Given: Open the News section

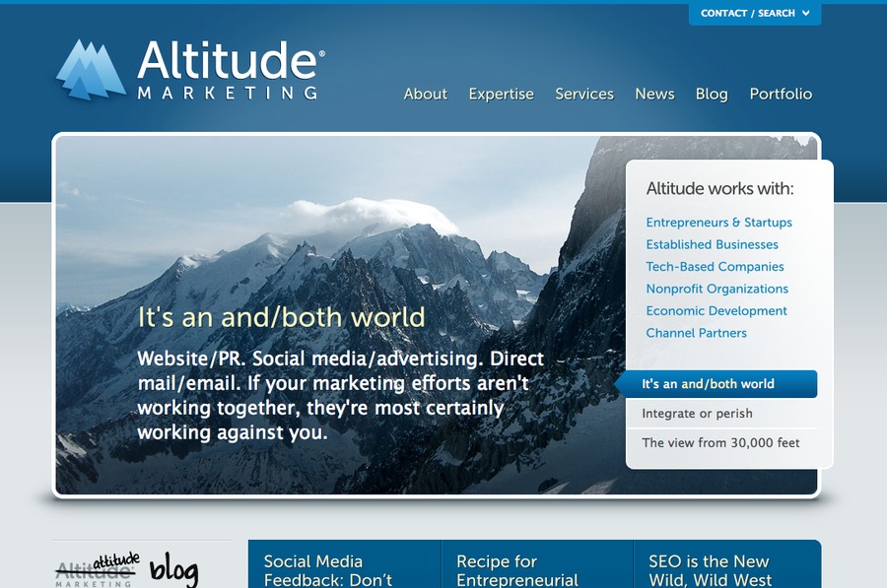Looking at the screenshot, I should coord(654,94).
